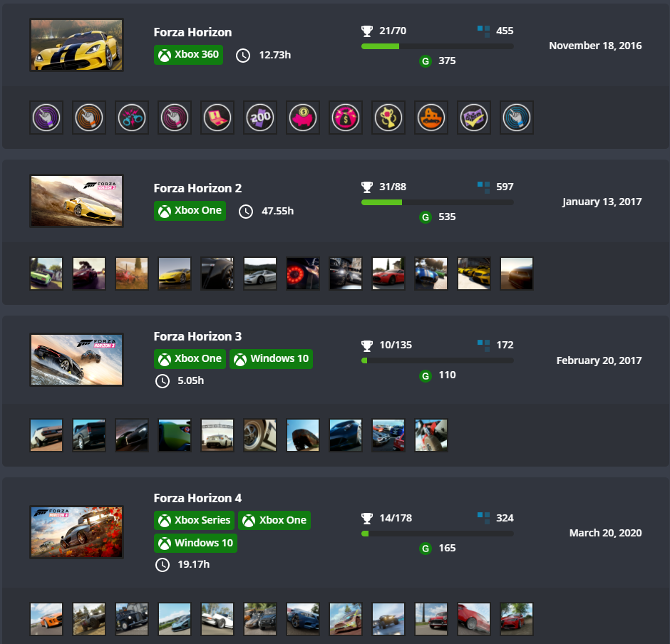Click Forza Horizon 4's Xbox One tag

[274, 520]
